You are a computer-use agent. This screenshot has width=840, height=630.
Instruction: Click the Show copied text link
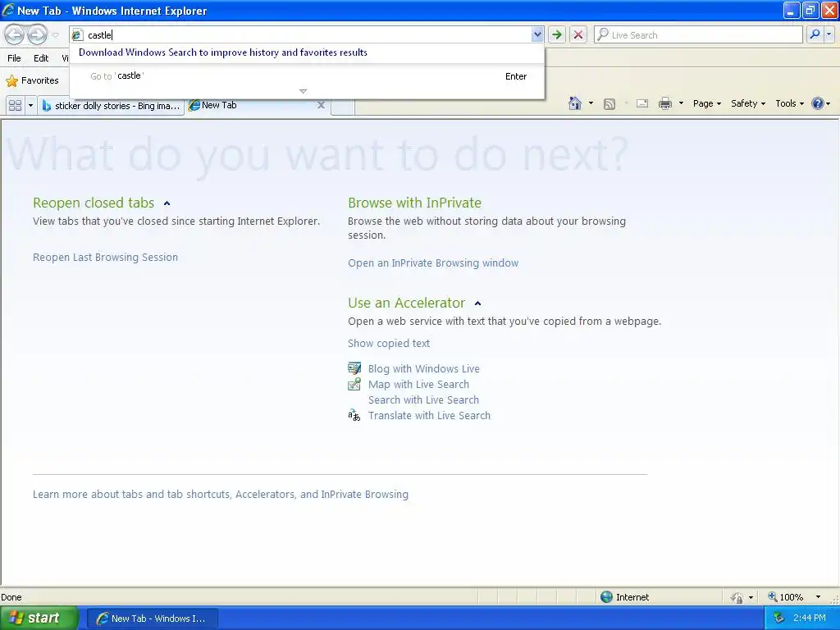point(388,344)
